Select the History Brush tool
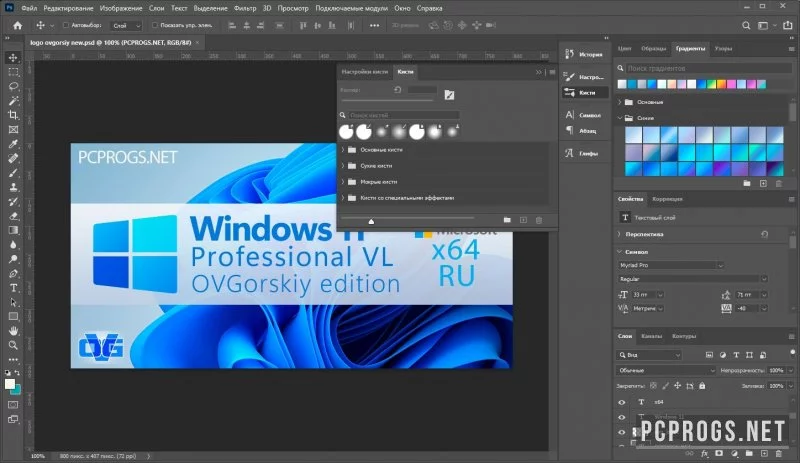 [x=13, y=202]
